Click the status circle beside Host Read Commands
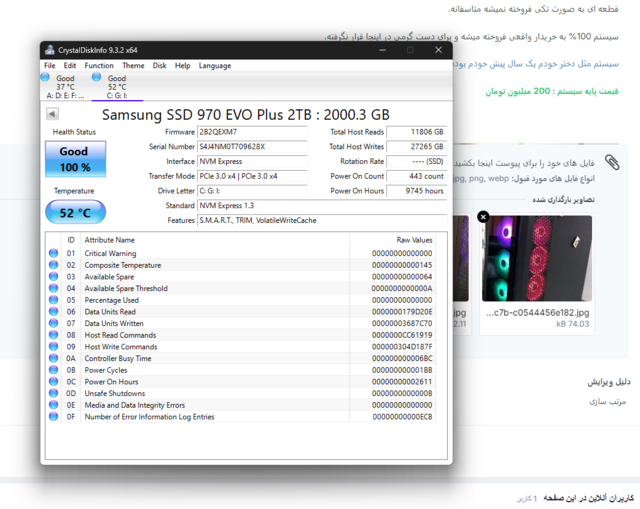 (53, 335)
